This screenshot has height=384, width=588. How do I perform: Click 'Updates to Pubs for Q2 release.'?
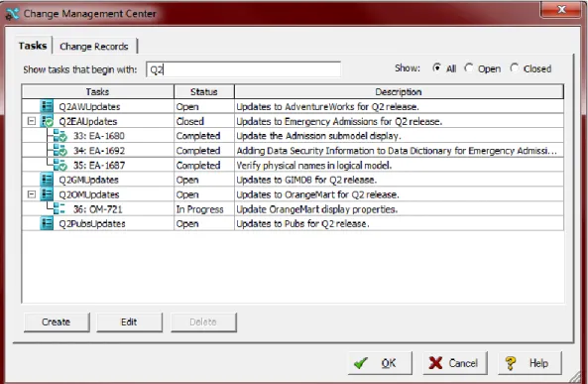click(302, 223)
